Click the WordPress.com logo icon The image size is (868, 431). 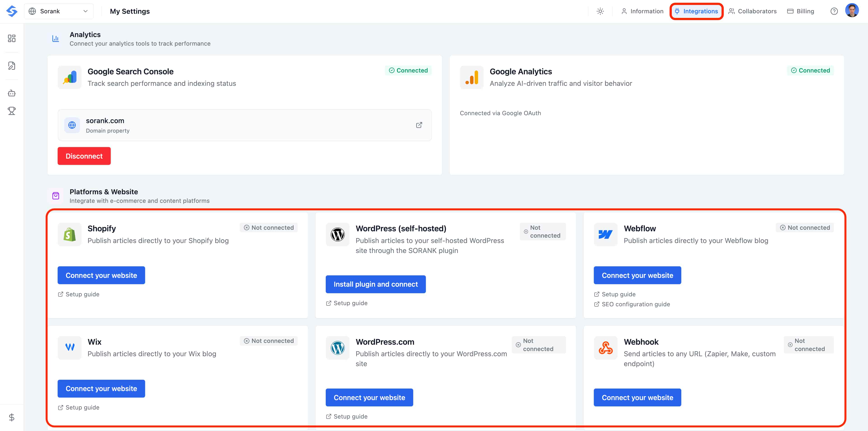(x=337, y=347)
